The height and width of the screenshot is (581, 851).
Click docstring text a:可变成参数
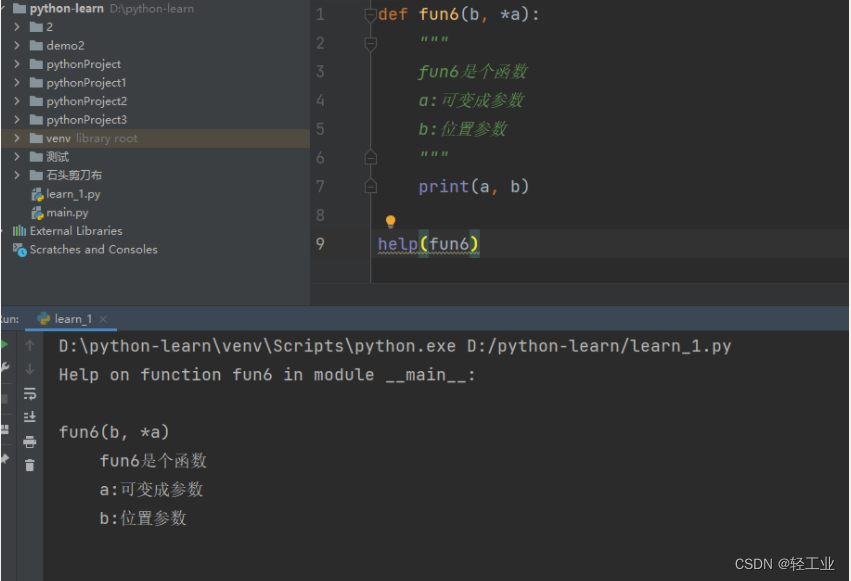coord(471,100)
